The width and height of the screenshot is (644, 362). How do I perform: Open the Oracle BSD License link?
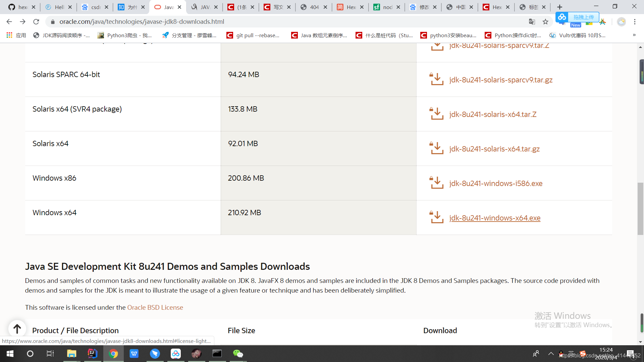click(155, 307)
